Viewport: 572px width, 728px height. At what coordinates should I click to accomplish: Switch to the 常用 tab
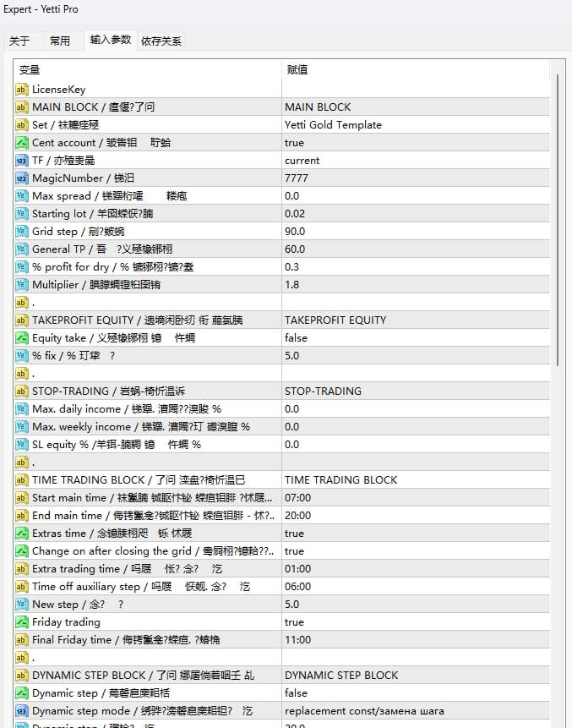pyautogui.click(x=59, y=41)
